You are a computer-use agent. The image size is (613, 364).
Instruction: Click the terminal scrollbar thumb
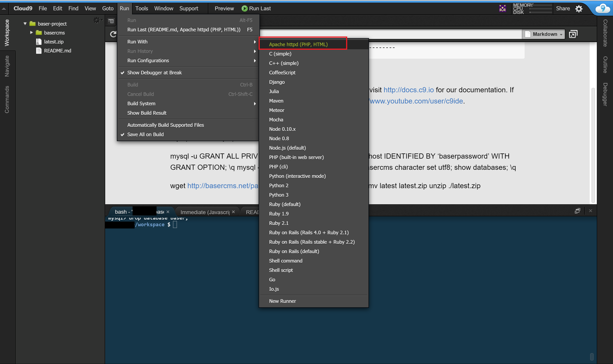(592, 357)
